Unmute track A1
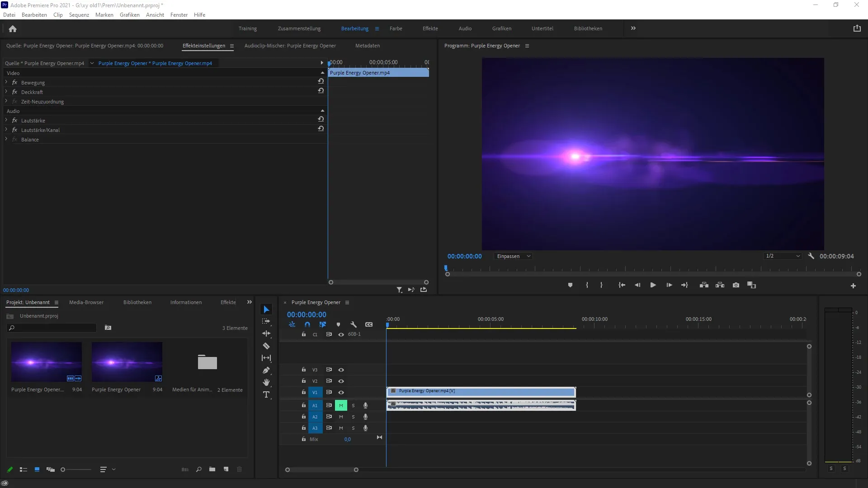 pos(341,405)
